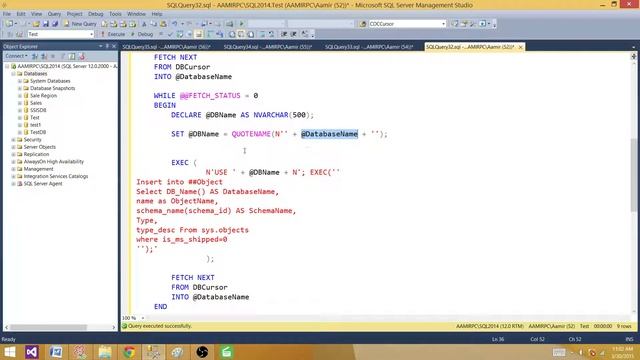Open the green app on the taskbar
This screenshot has width=640, height=360.
(227, 352)
